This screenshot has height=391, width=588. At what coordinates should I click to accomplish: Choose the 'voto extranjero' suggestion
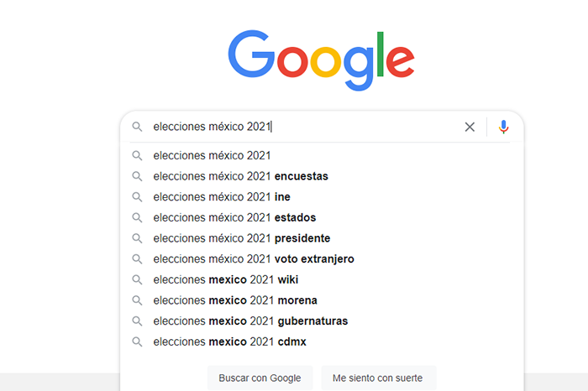(x=253, y=258)
